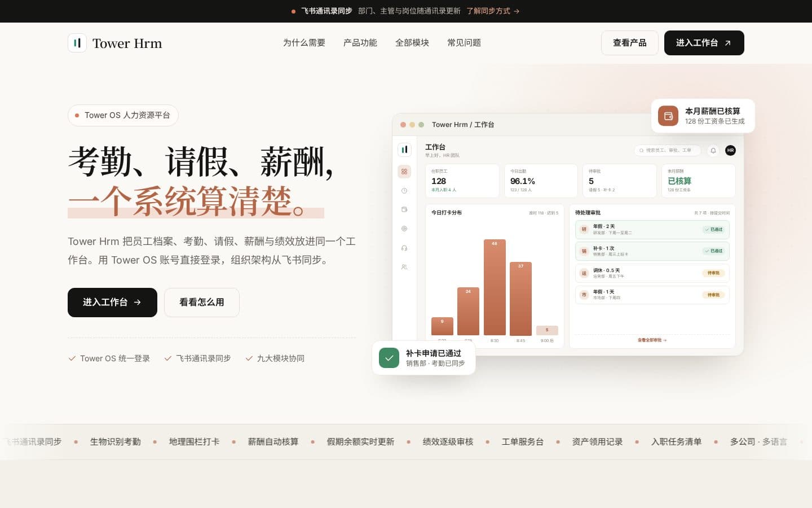Click the Tower Hrm brand name

coord(127,43)
